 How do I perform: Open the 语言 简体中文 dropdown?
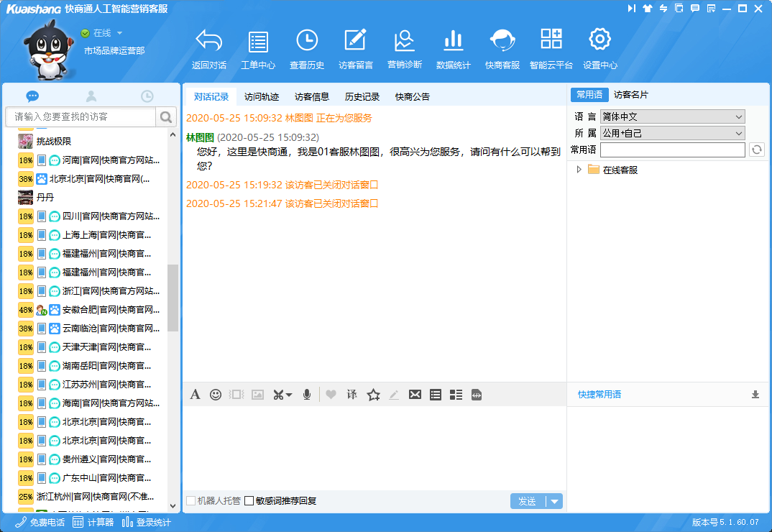point(672,116)
